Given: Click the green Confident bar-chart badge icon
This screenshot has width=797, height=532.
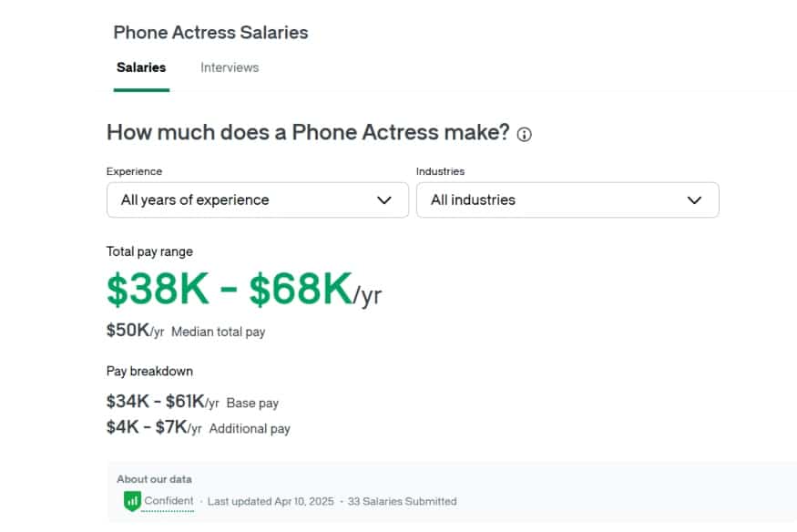Looking at the screenshot, I should 132,500.
